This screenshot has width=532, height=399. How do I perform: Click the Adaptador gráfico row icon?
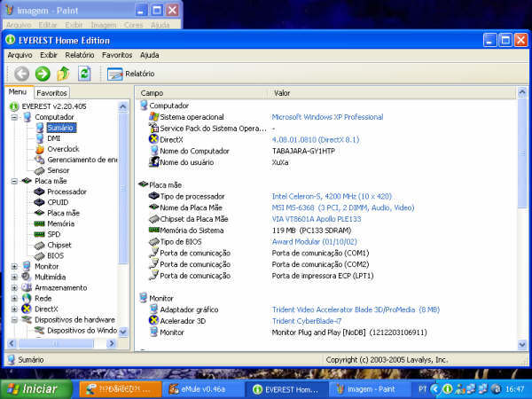(x=153, y=309)
